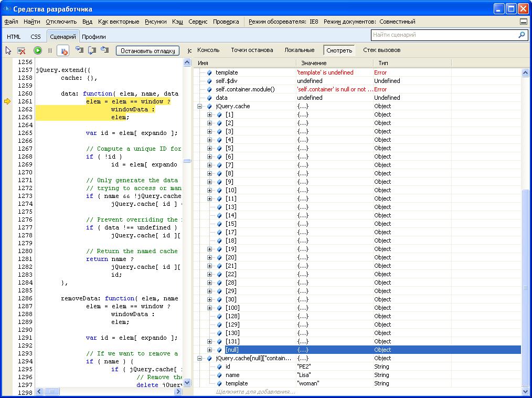The height and width of the screenshot is (398, 532).
Task: Click the magnifier icon in script search
Action: (522, 35)
